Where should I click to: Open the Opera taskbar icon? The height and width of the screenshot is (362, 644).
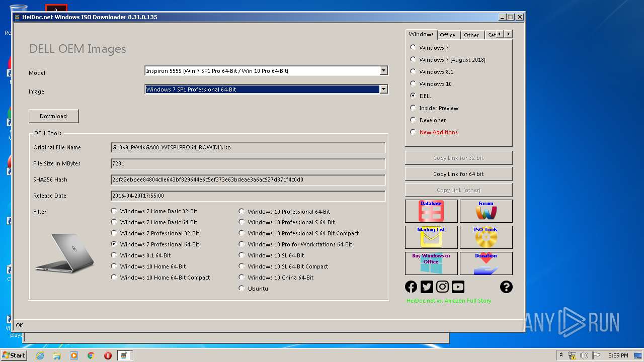tap(108, 355)
